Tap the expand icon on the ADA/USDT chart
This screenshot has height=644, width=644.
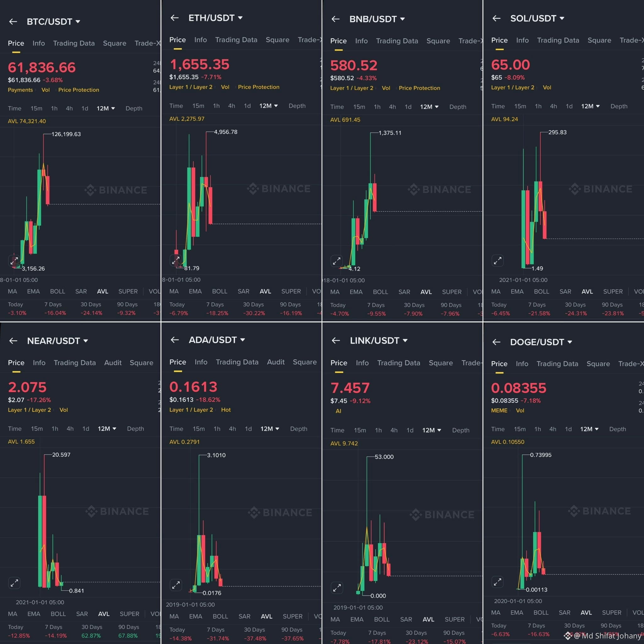pos(176,585)
